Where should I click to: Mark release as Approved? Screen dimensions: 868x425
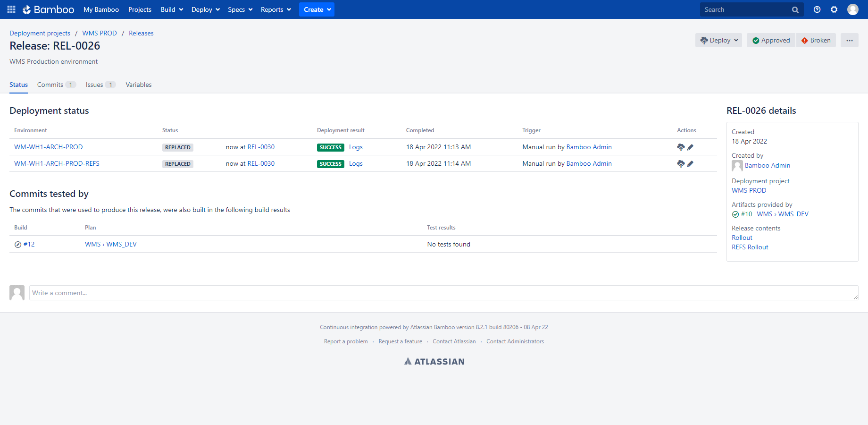(x=771, y=41)
